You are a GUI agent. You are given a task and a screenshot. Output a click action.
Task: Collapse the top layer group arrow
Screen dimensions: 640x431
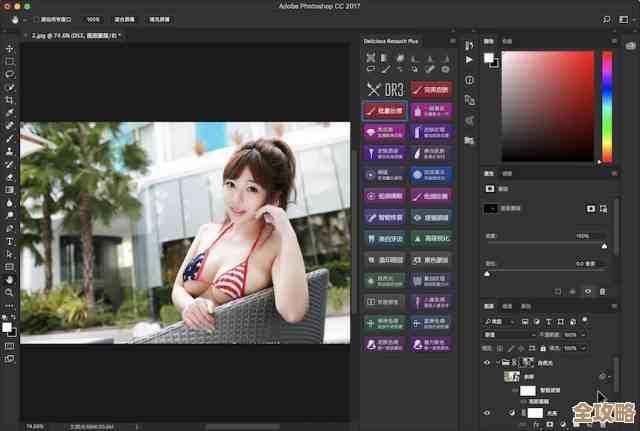498,362
